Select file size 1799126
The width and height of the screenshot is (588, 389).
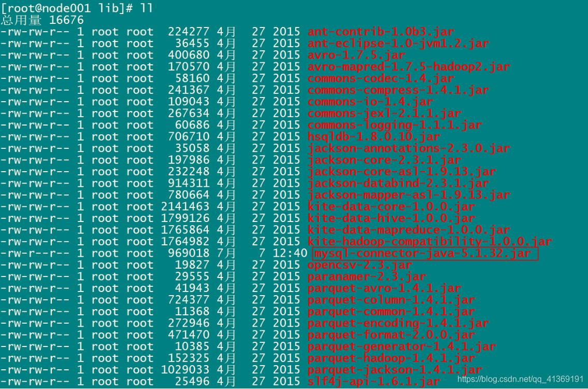click(x=185, y=218)
